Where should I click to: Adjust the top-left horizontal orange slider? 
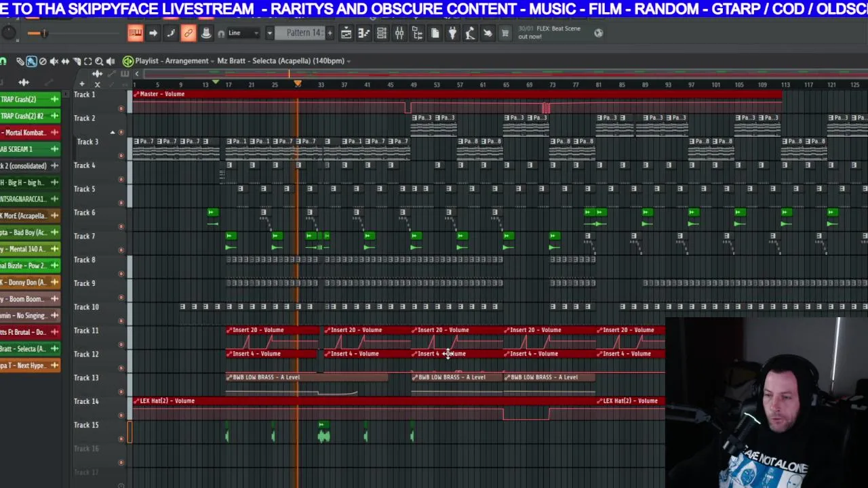click(x=43, y=33)
